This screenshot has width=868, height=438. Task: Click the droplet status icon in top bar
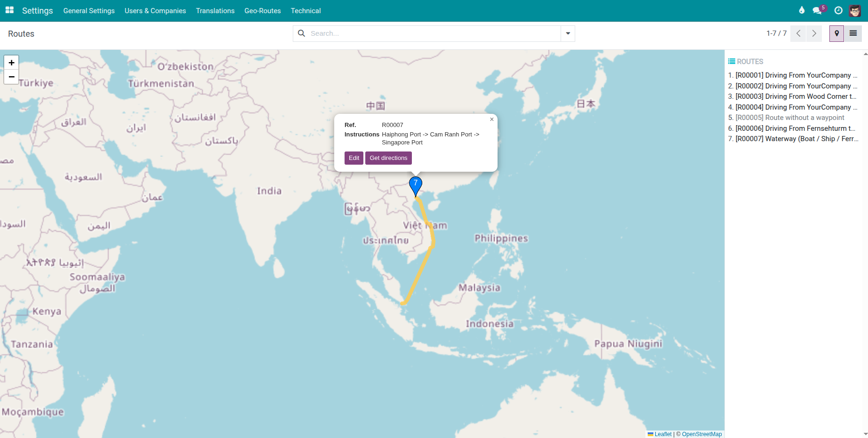point(802,10)
